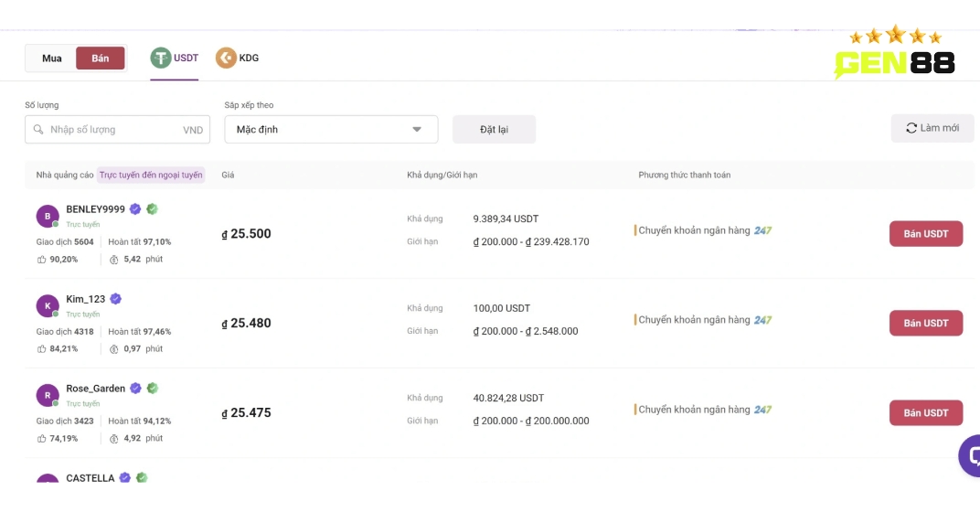The width and height of the screenshot is (980, 512).
Task: Click CASTELLA blue verified badge
Action: (125, 477)
